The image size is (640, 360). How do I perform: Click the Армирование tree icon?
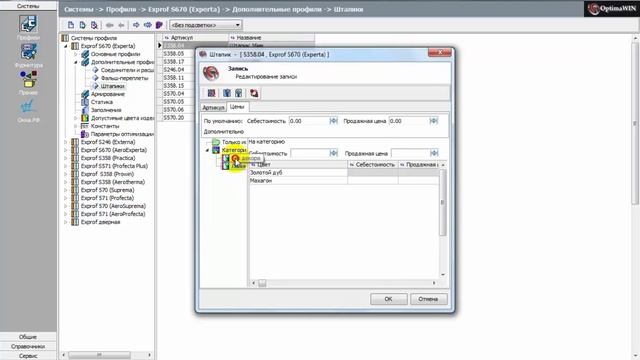pos(85,94)
